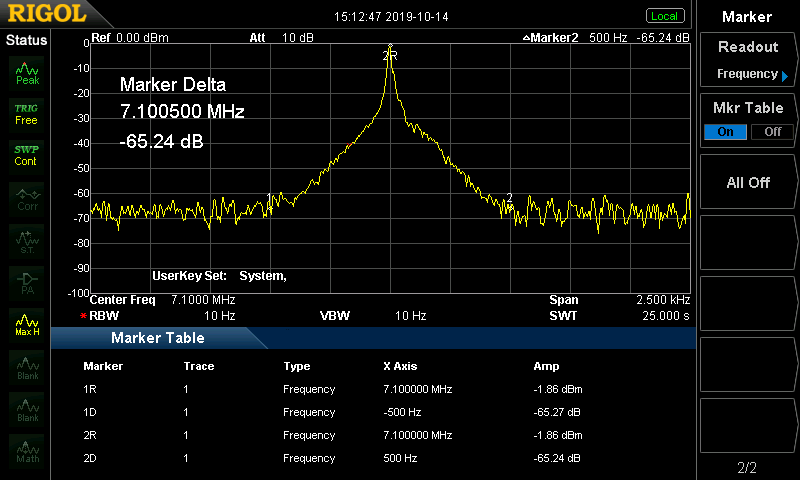The width and height of the screenshot is (800, 480).
Task: Turn the marker table On
Action: pos(725,132)
